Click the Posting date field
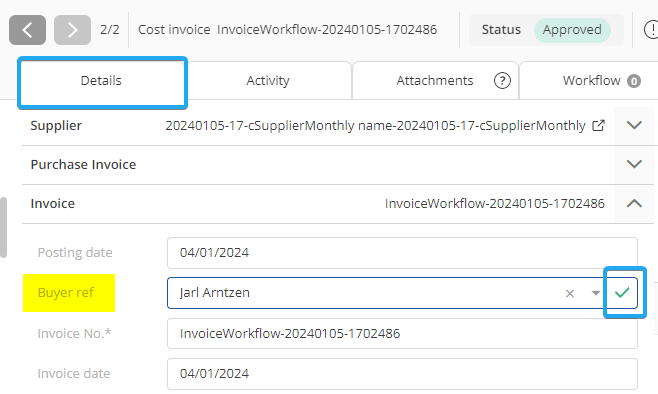Viewport: 658px width, 394px height. [x=402, y=253]
